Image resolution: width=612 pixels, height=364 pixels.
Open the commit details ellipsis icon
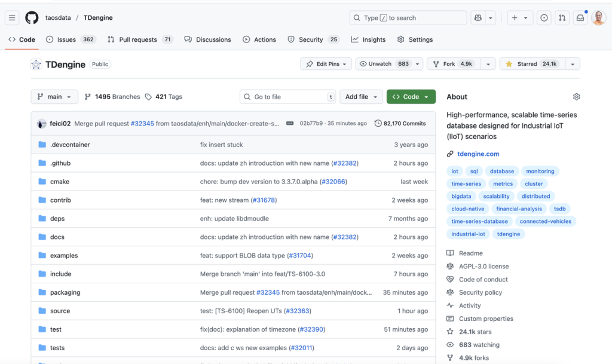point(290,124)
